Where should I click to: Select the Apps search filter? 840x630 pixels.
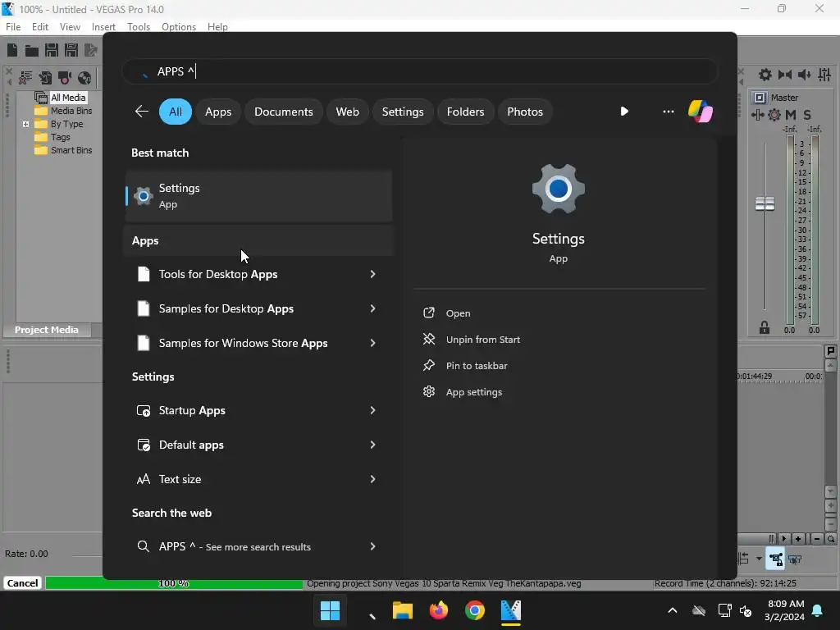(218, 112)
